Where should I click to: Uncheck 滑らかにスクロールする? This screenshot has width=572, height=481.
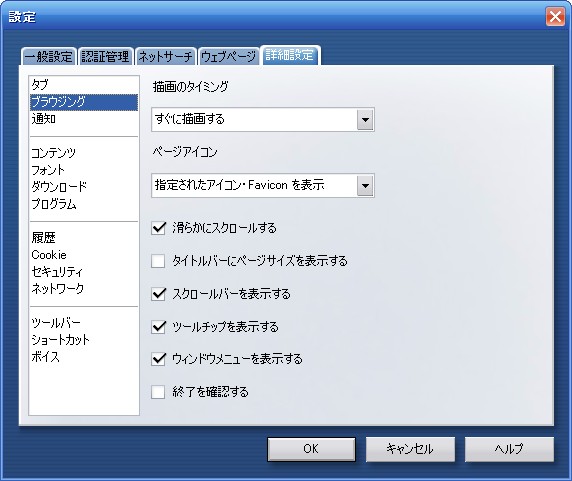coord(158,228)
